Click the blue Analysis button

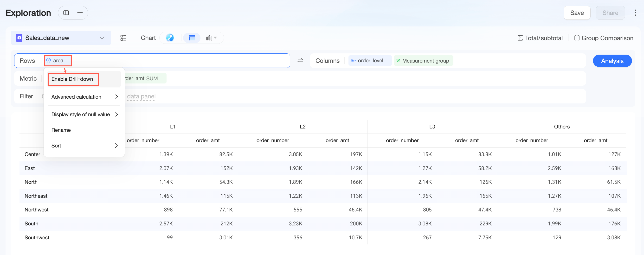pos(612,61)
